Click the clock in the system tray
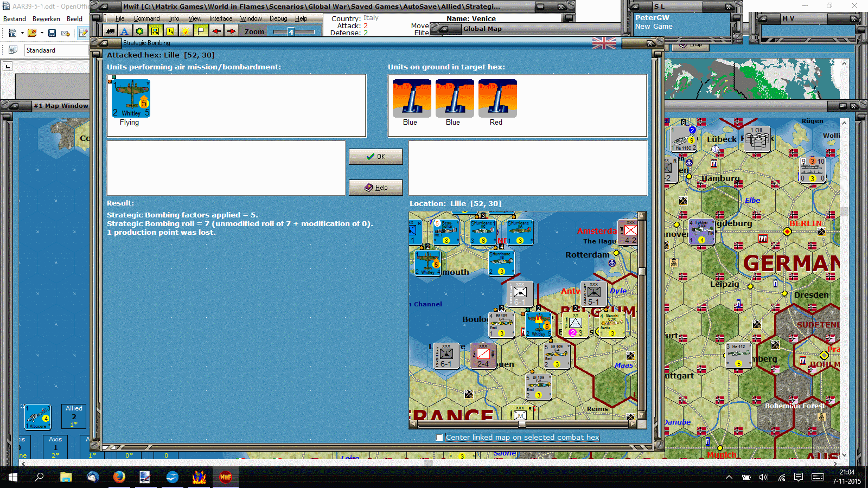 [847, 477]
